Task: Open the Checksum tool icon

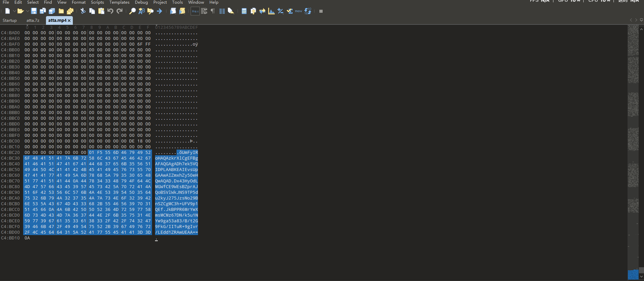Action: point(290,11)
